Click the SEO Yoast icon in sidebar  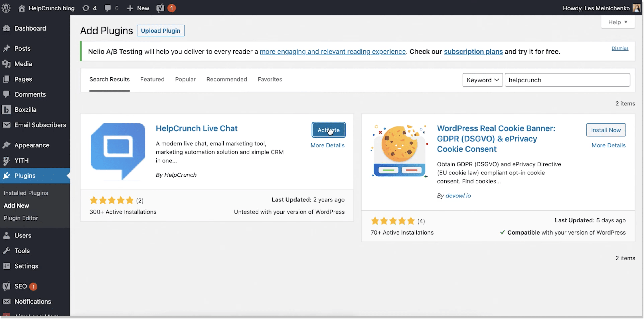click(6, 286)
